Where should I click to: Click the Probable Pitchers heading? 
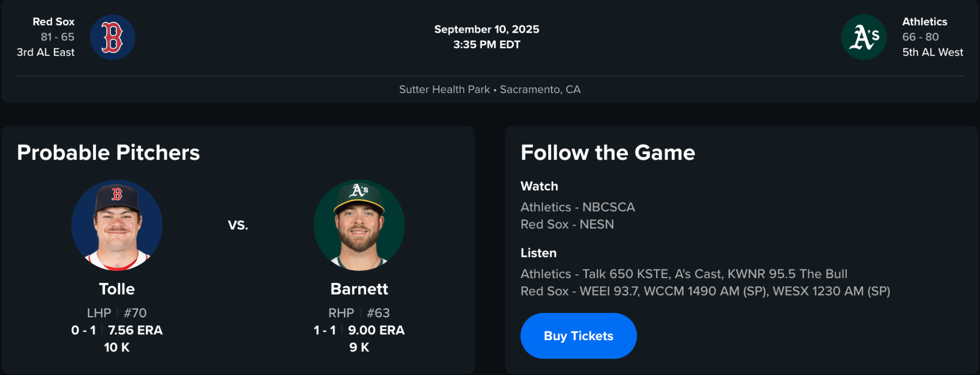click(108, 153)
